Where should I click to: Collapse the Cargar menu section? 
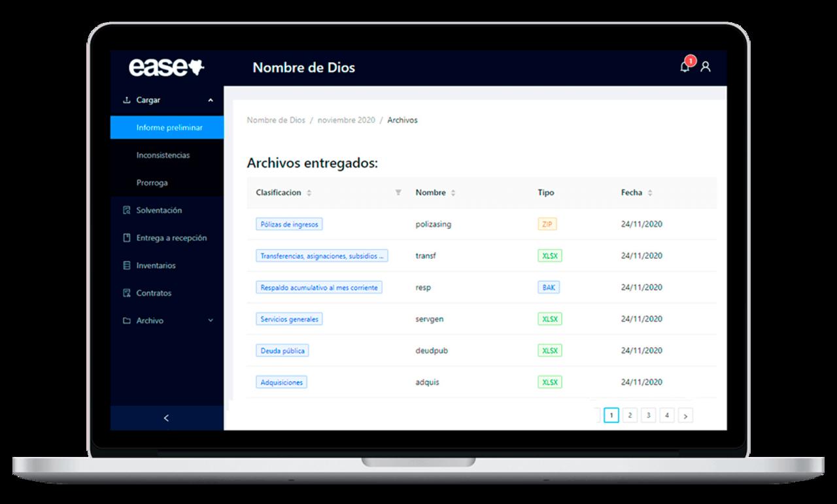[x=210, y=101]
